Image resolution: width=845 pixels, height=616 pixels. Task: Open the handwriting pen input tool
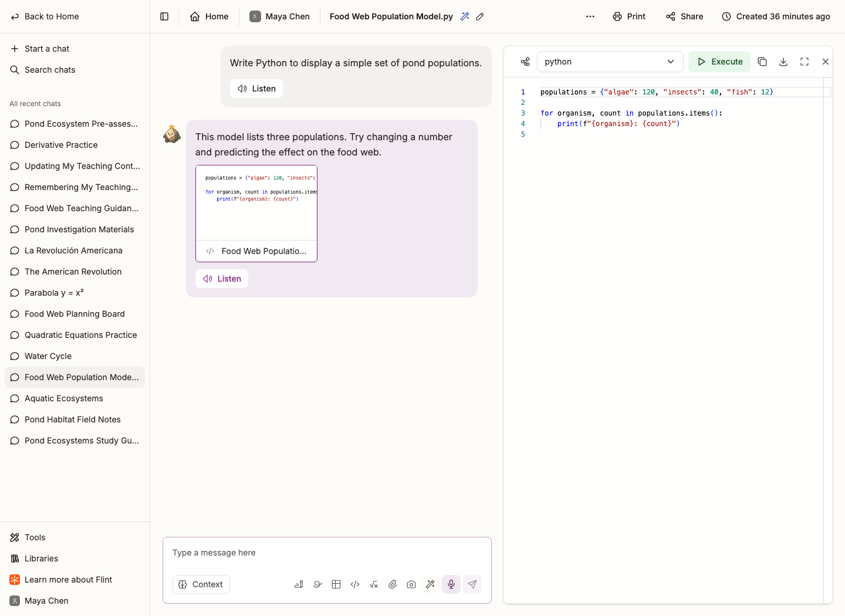[299, 584]
